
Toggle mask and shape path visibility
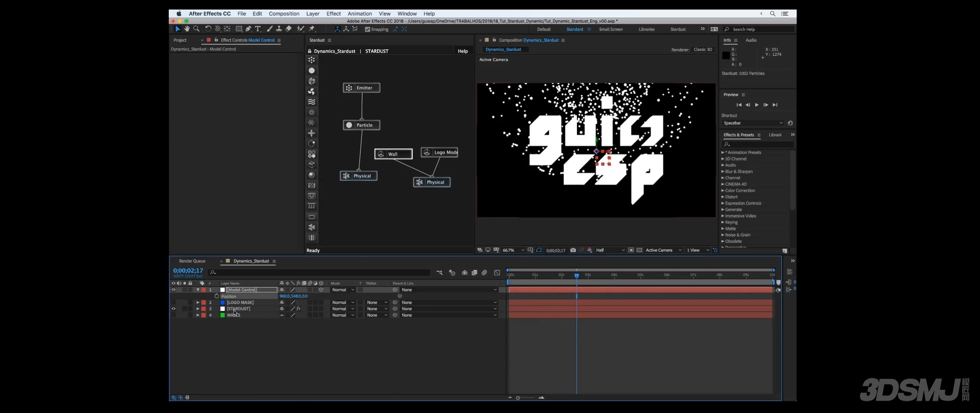tap(539, 250)
